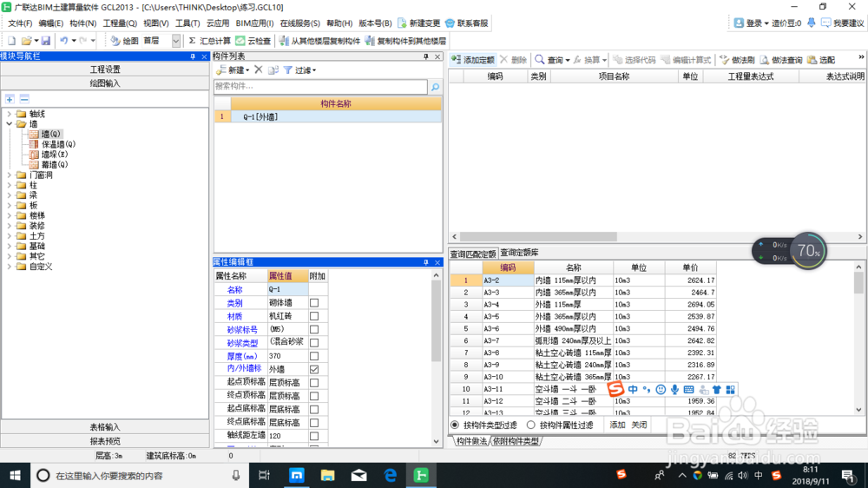Click the save disk icon
The image size is (868, 488).
[x=46, y=41]
